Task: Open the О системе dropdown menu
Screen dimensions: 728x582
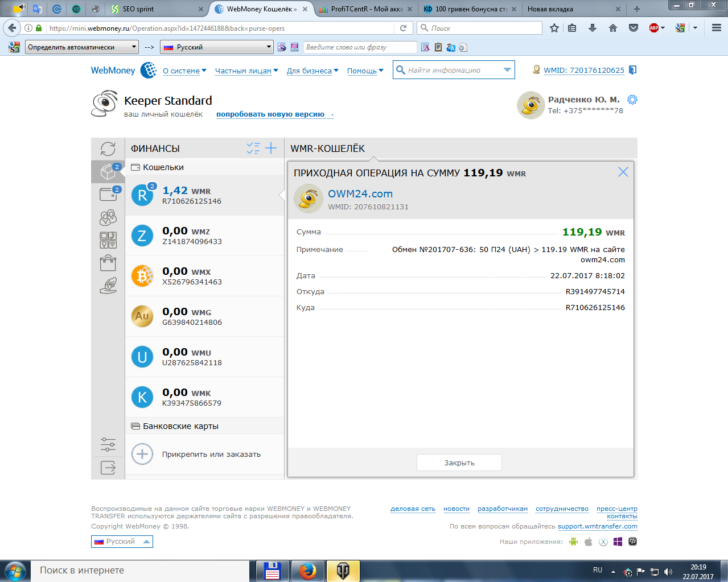Action: click(x=184, y=71)
